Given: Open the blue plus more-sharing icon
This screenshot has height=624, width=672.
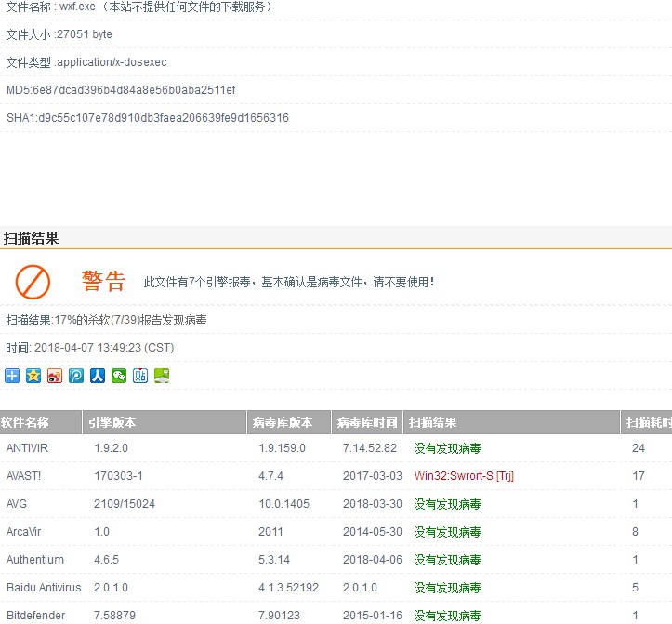Looking at the screenshot, I should click(x=12, y=376).
